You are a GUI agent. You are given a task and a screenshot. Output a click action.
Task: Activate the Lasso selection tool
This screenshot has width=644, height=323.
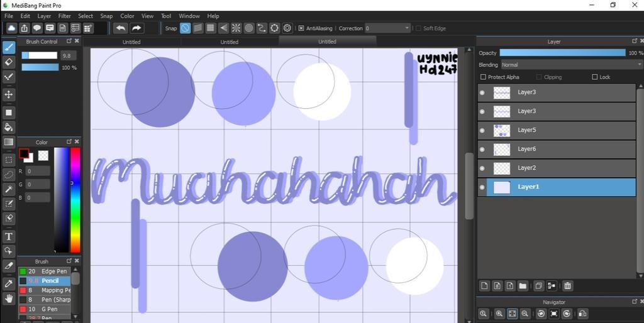[9, 175]
